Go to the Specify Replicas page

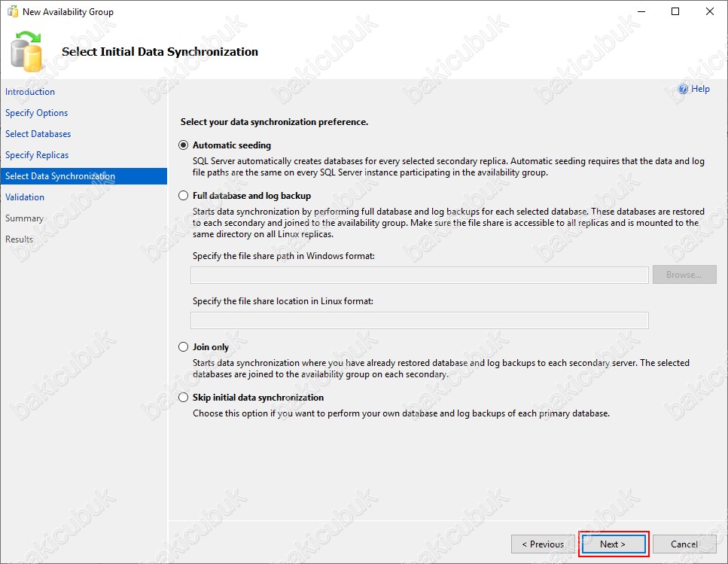pyautogui.click(x=37, y=155)
